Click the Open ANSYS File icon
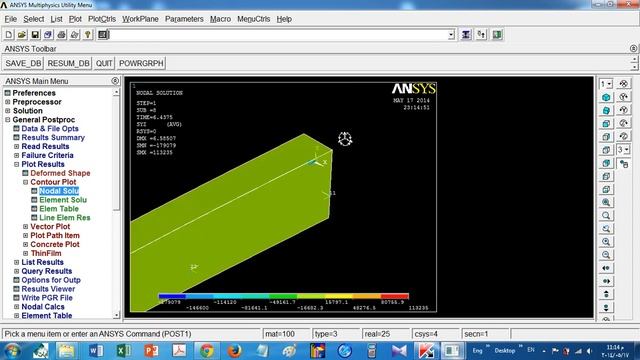The image size is (640, 360). coord(22,35)
